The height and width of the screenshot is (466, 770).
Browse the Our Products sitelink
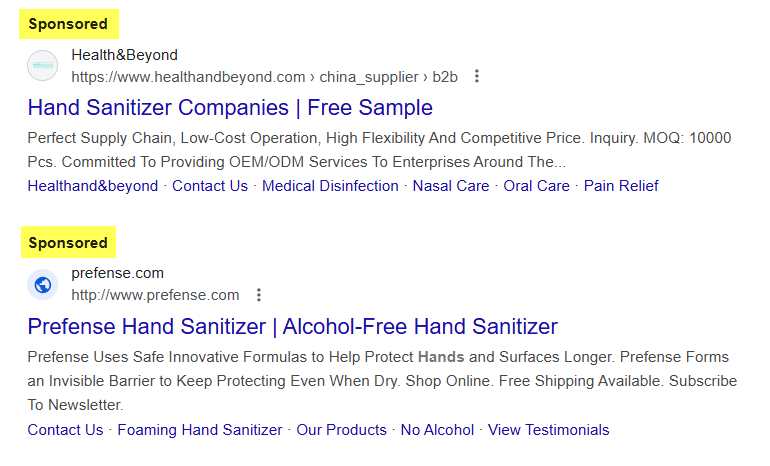coord(341,430)
